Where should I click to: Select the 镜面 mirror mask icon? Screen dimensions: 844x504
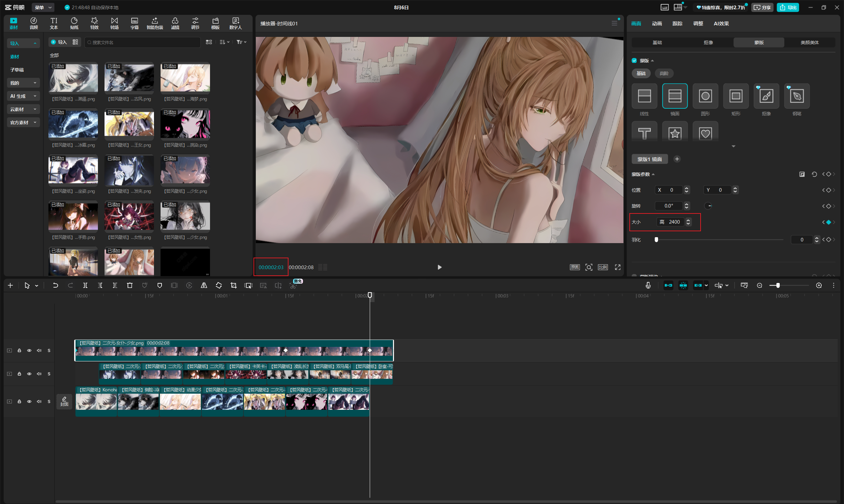[675, 96]
